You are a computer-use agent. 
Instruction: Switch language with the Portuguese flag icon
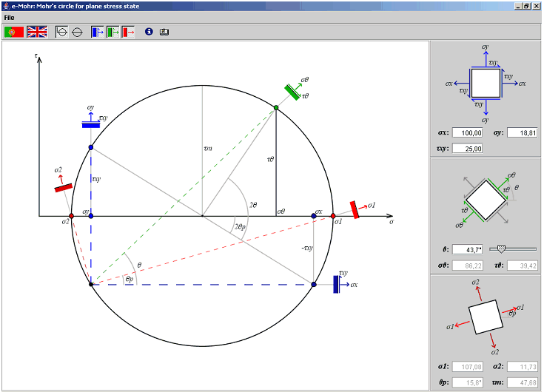14,33
